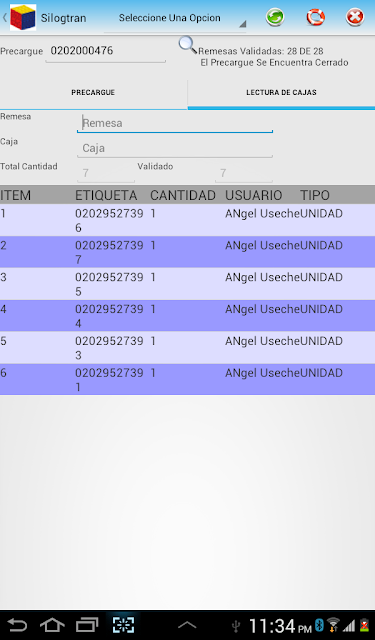Tap the green refresh arrow icon
Viewport: 375px width, 640px height.
point(275,18)
